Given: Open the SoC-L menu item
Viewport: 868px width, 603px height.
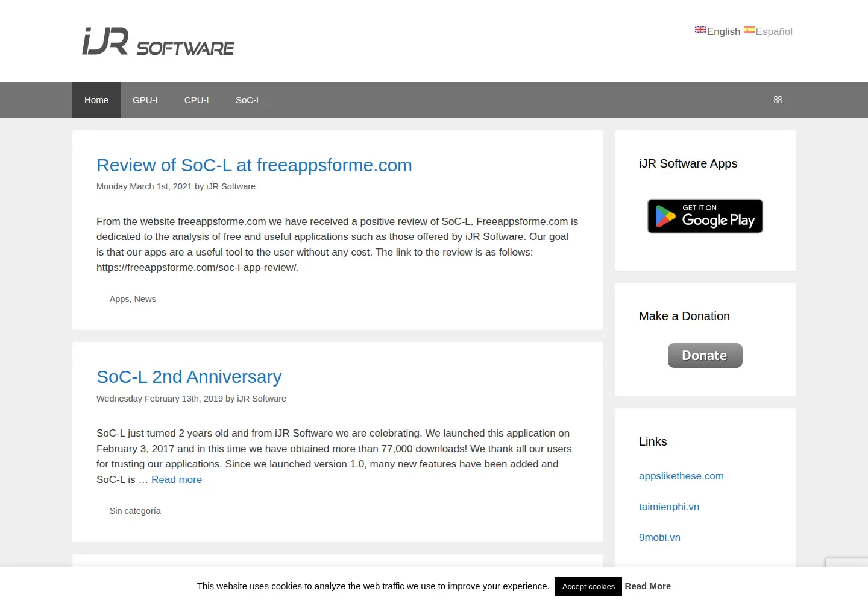Looking at the screenshot, I should (x=248, y=100).
